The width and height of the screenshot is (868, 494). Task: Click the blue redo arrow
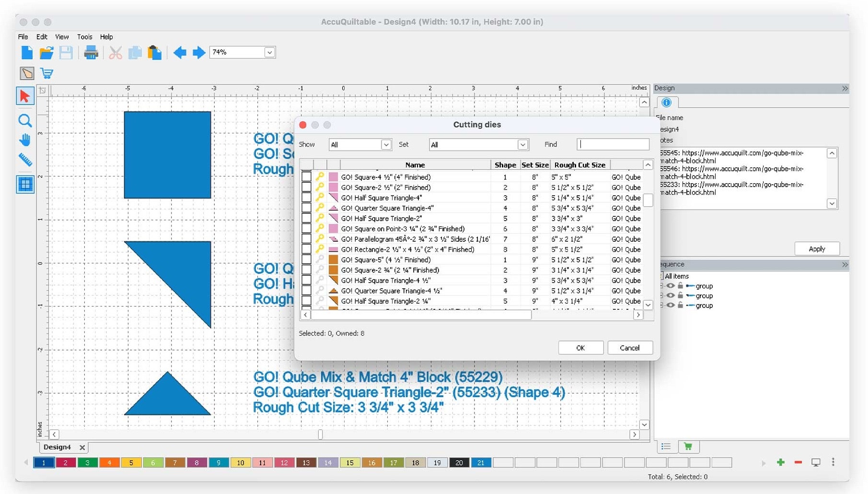pyautogui.click(x=198, y=52)
